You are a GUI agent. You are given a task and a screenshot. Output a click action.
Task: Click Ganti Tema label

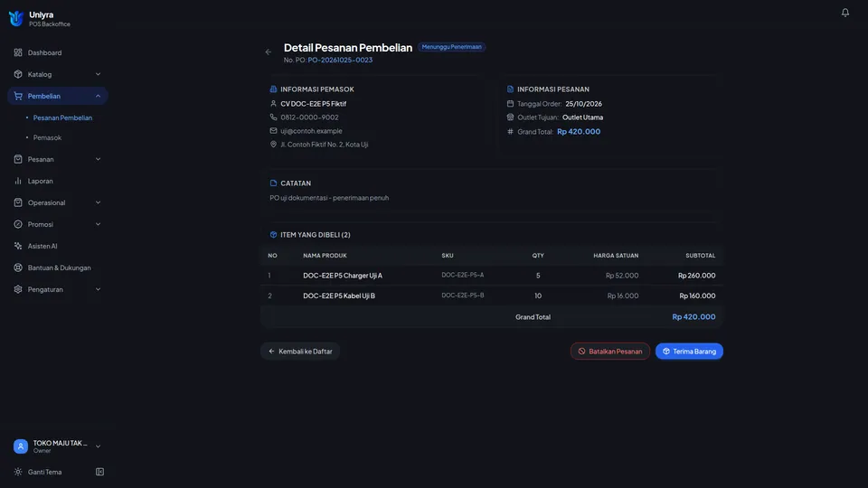45,472
